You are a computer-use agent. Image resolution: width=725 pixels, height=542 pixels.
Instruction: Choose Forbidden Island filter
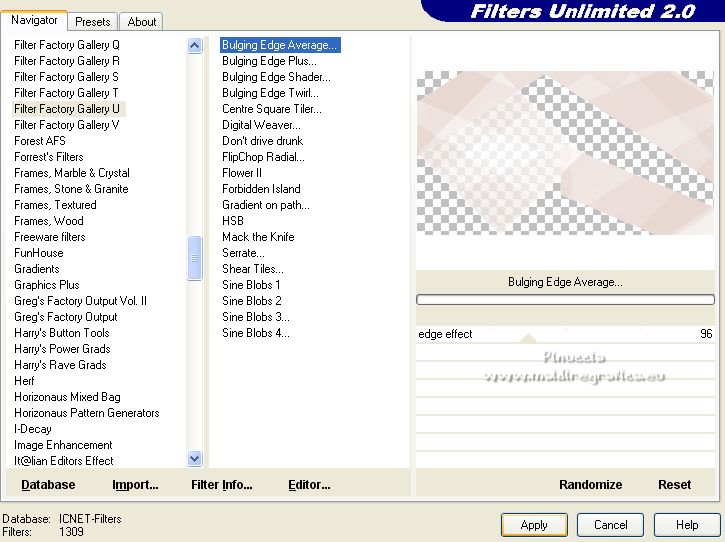coord(261,189)
